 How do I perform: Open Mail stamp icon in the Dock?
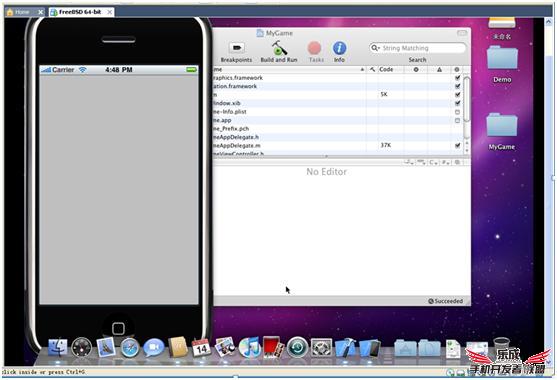(x=106, y=347)
